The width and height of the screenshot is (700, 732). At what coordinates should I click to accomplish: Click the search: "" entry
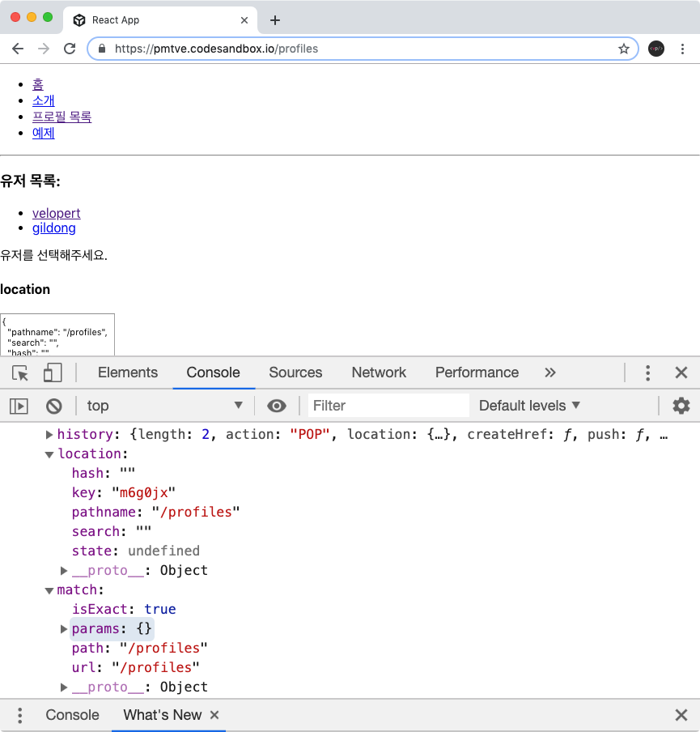[111, 532]
